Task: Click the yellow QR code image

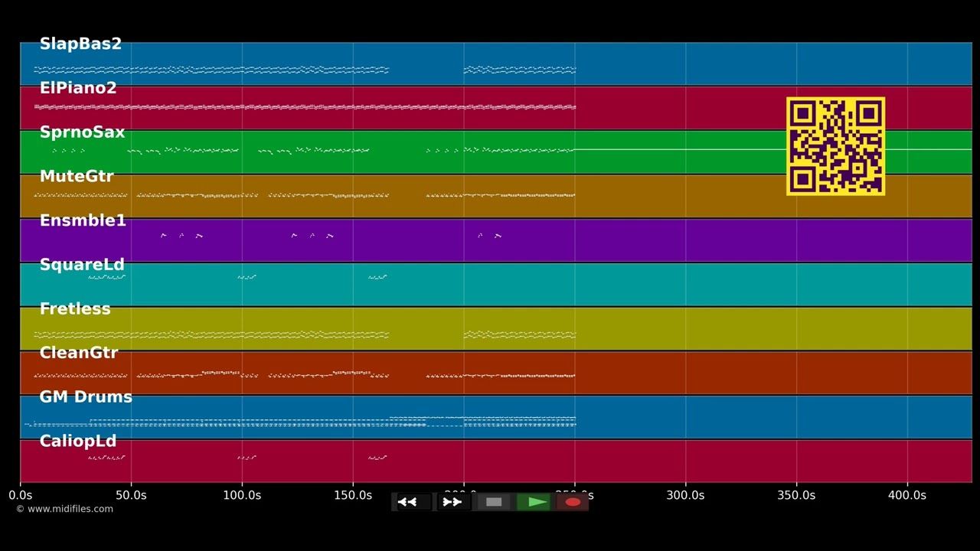Action: 835,146
